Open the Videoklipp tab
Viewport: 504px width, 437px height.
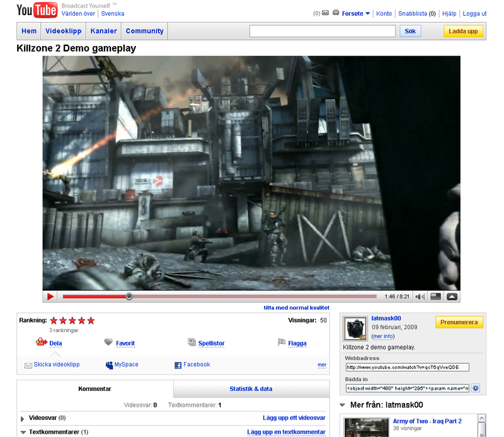coord(64,31)
